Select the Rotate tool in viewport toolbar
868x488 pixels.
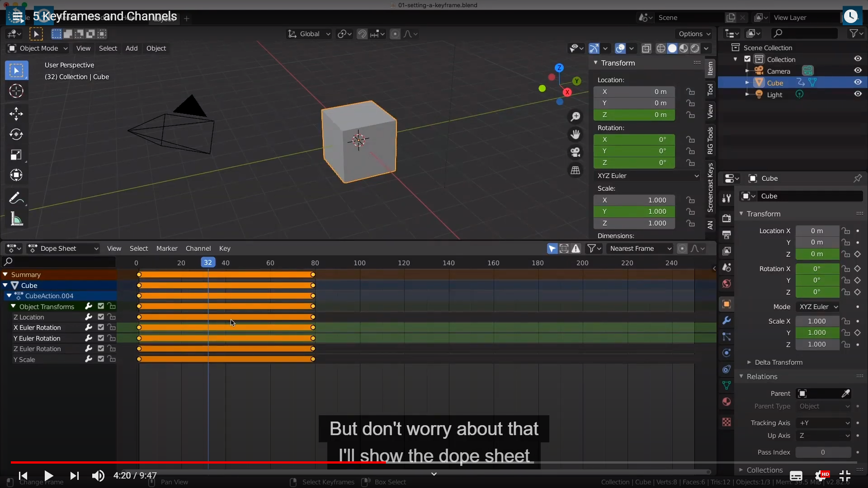click(x=16, y=134)
